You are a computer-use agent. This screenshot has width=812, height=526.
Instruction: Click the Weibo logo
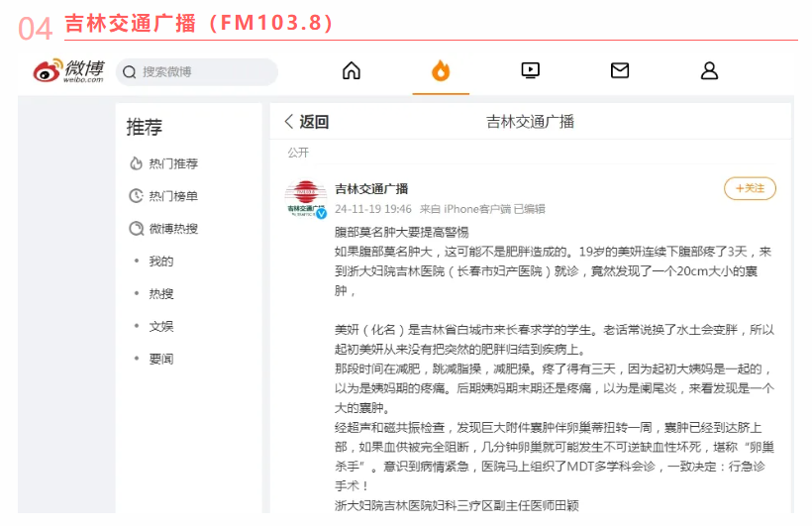(68, 71)
